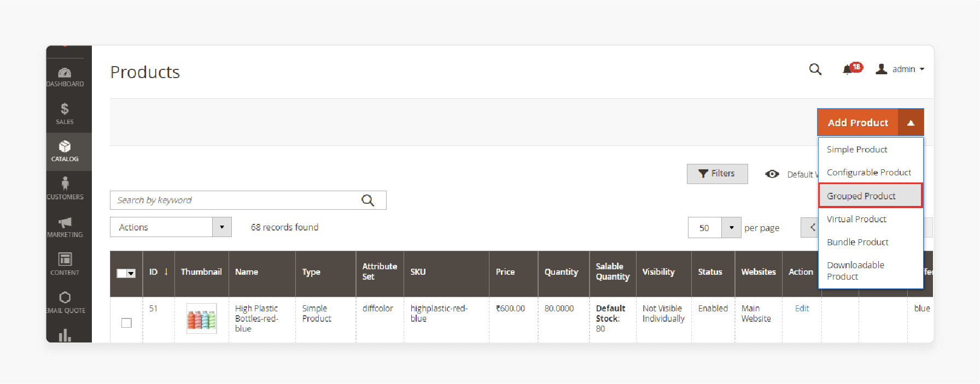This screenshot has width=980, height=384.
Task: Click the Default View eye icon
Action: [772, 174]
